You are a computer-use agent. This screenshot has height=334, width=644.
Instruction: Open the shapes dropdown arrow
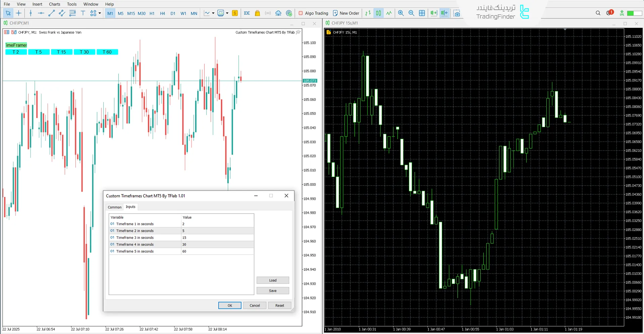point(100,13)
